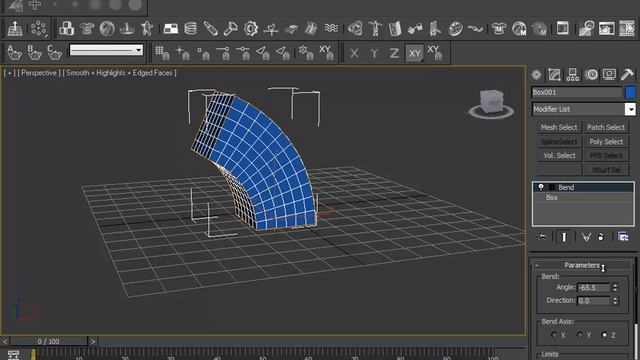Click the stacked boxes icon
This screenshot has height=360, width=640.
(x=67, y=29)
